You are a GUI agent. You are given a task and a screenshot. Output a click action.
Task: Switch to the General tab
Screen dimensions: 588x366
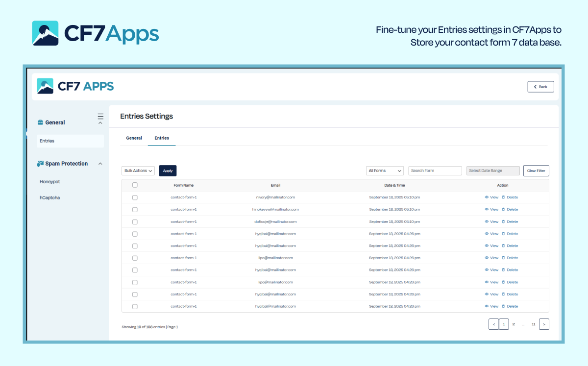click(134, 138)
